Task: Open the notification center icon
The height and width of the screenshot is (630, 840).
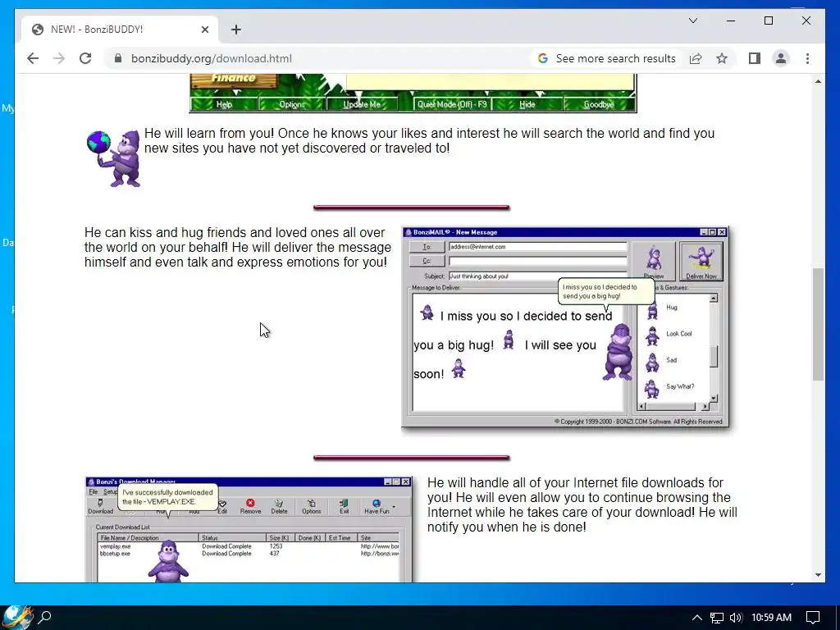Action: [813, 618]
